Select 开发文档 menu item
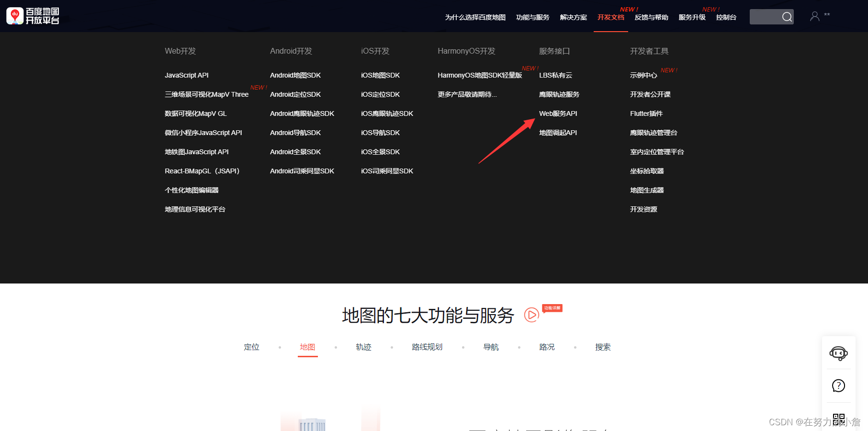868x431 pixels. pyautogui.click(x=610, y=17)
